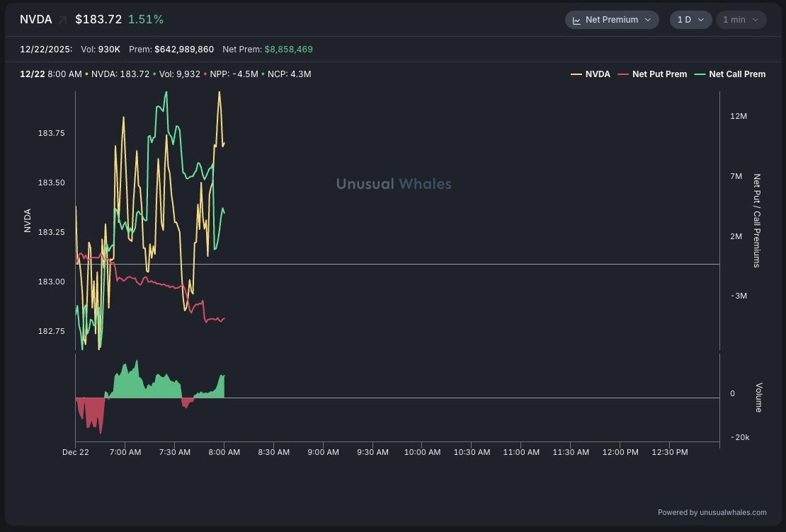Click the Unusual Whales watermark logo
786x532 pixels.
coord(393,184)
